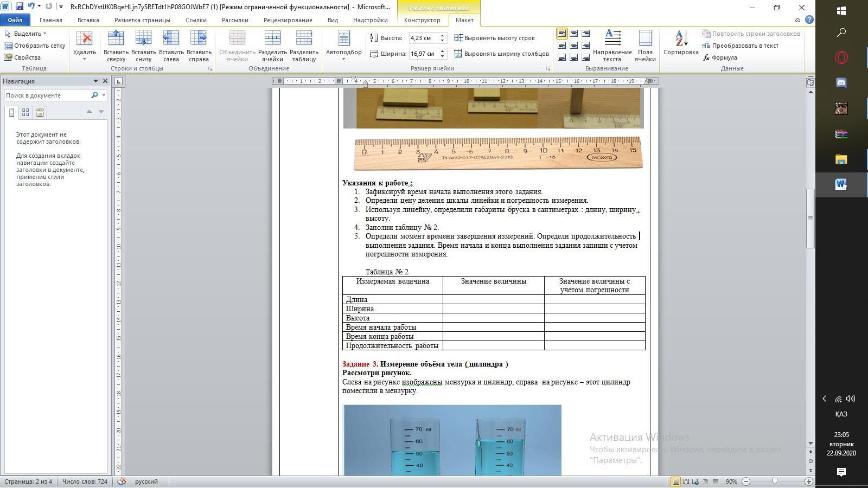Screen dimensions: 868x488
Task: Align cell text top left
Action: tap(561, 34)
